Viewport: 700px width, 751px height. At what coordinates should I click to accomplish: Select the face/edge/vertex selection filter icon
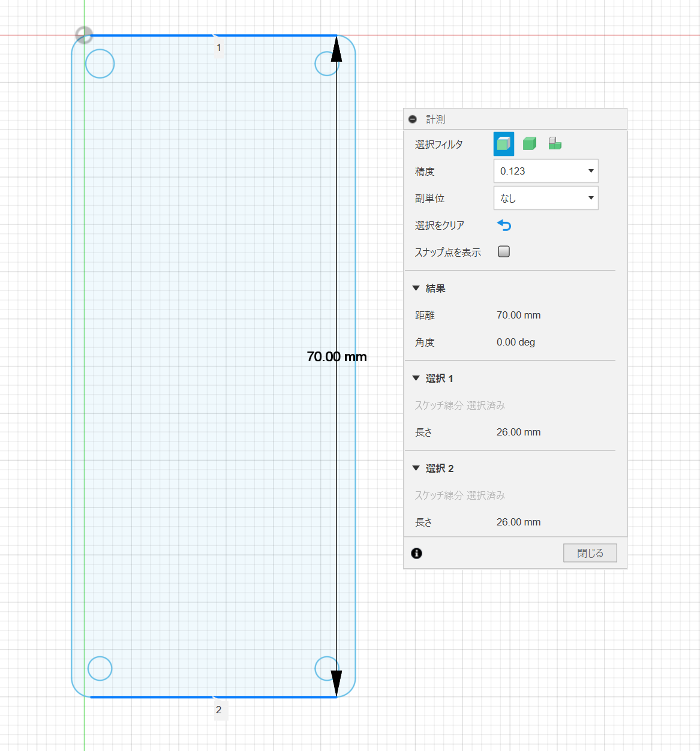[x=503, y=144]
